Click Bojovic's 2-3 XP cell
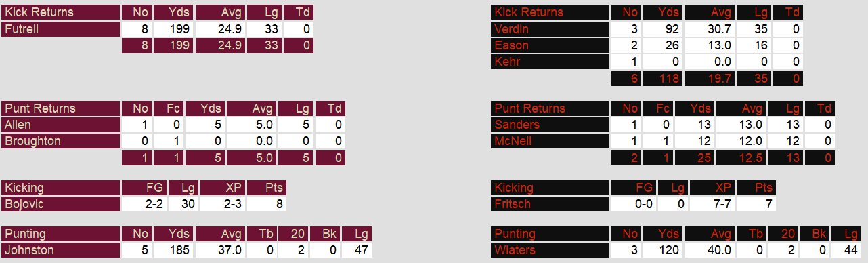Screen dimensions: 868x263 pos(222,204)
